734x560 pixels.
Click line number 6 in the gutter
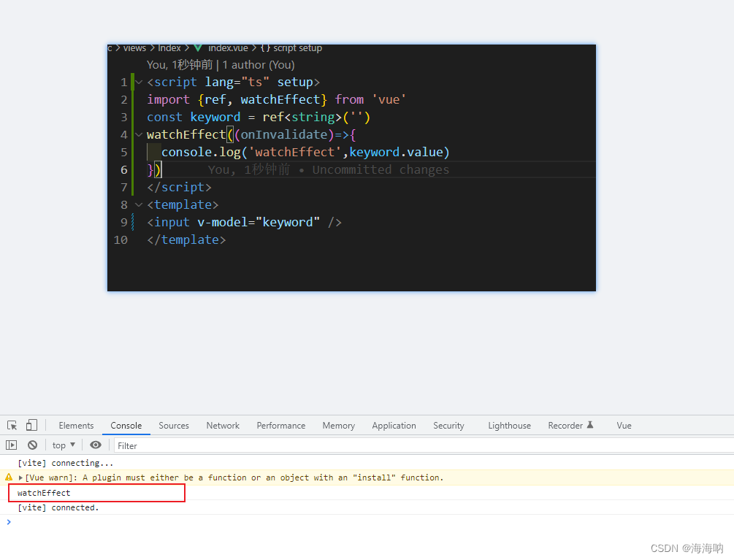(x=123, y=170)
